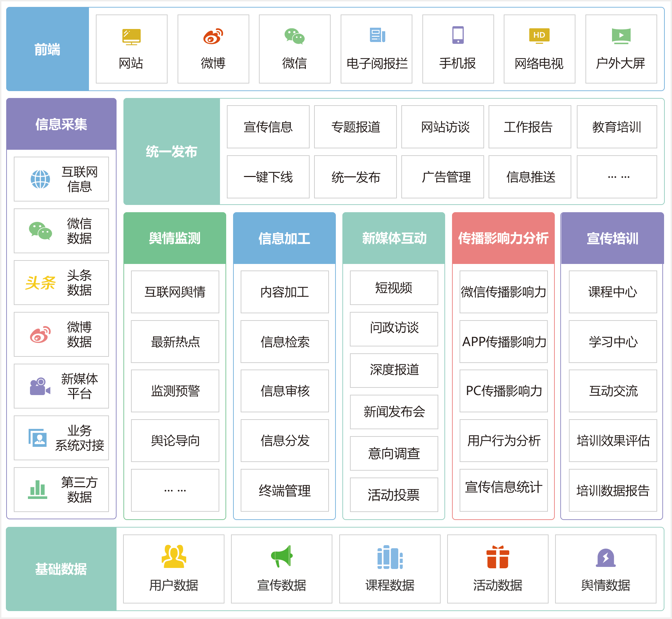Select the 舆情监测 column header

pos(175,238)
